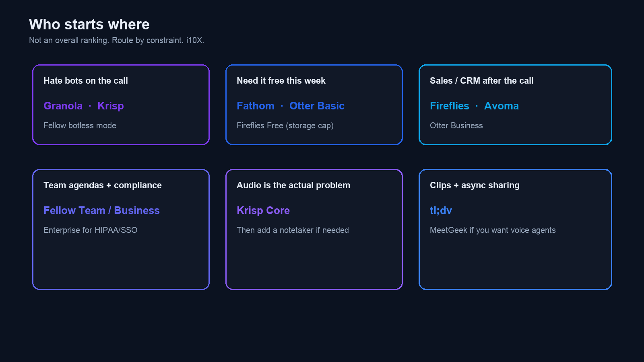Click 'Fireflies Free (storage cap)' note
The width and height of the screenshot is (644, 362).
click(x=285, y=125)
